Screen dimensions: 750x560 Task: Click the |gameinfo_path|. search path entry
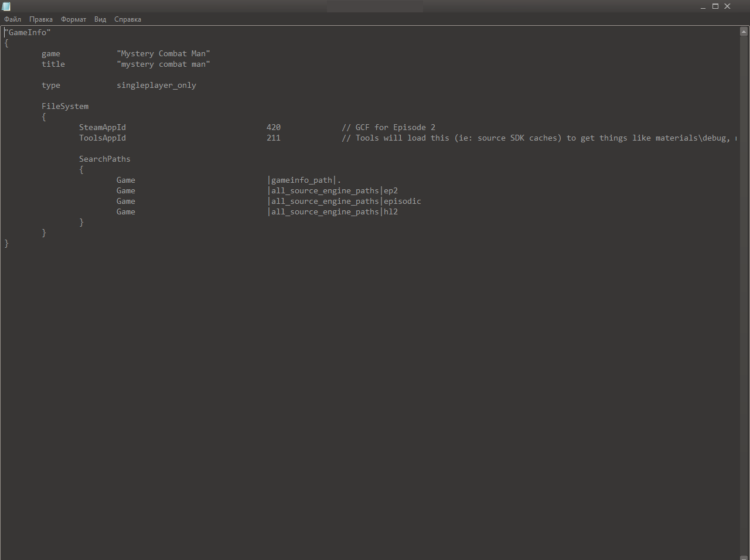(x=304, y=180)
